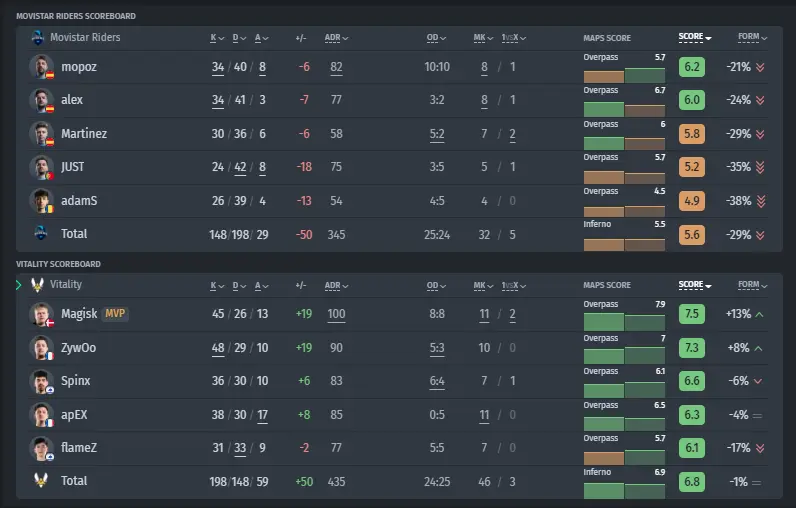796x508 pixels.
Task: Click adamS score badge 4.9
Action: pyautogui.click(x=692, y=201)
